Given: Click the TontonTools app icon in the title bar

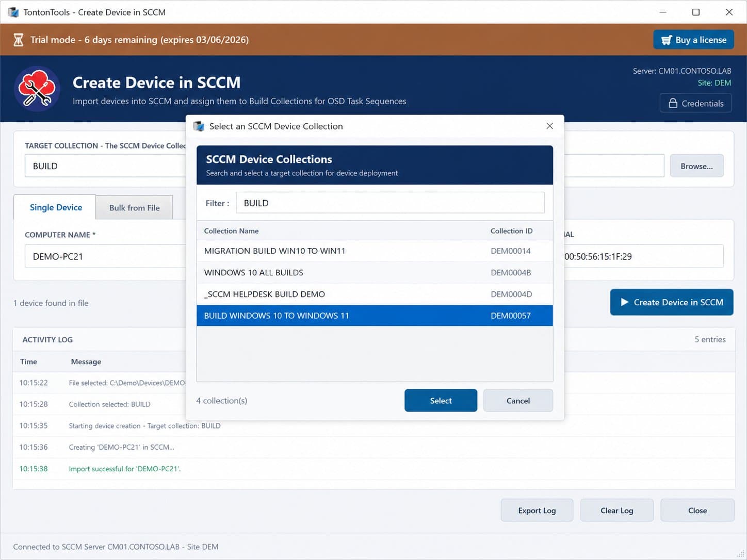Looking at the screenshot, I should [x=13, y=12].
